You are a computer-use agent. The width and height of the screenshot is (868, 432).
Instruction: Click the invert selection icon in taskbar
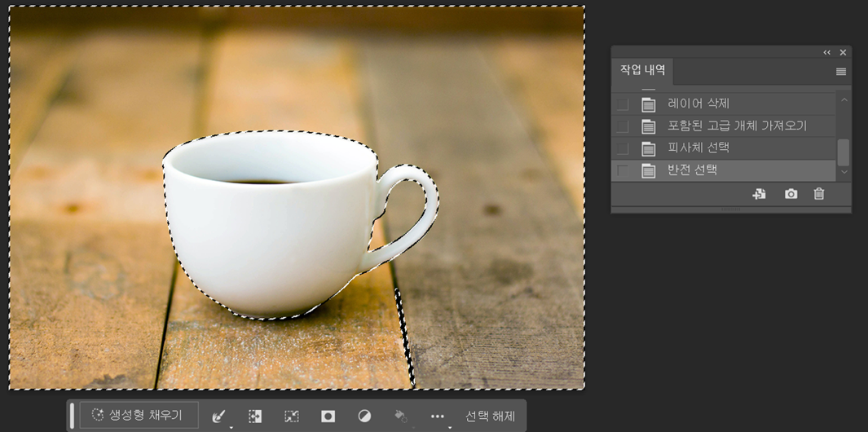pos(255,417)
